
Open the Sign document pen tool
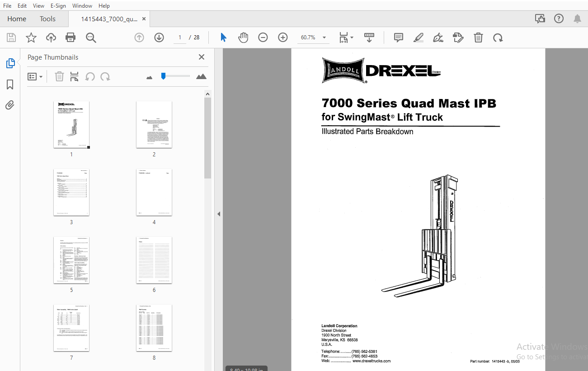click(438, 38)
